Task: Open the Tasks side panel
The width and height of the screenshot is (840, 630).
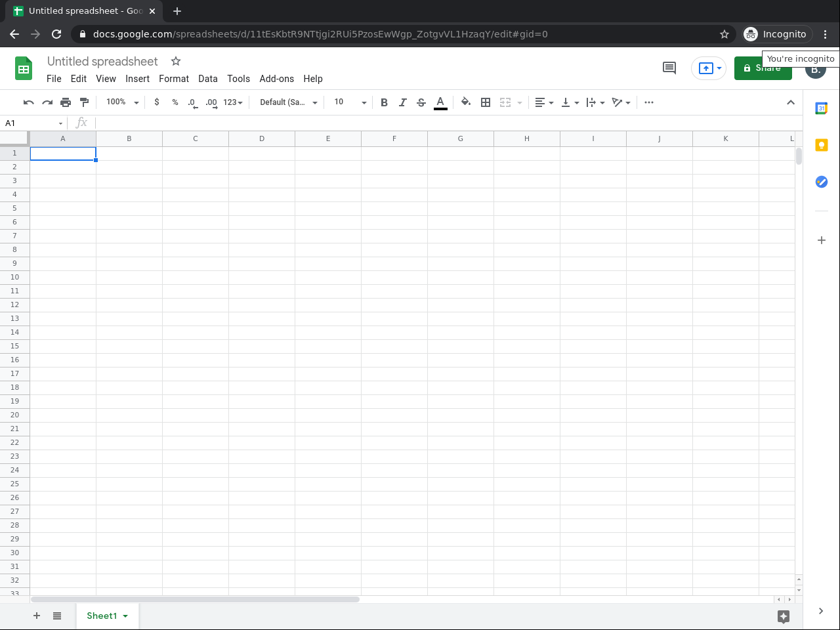Action: click(x=822, y=182)
